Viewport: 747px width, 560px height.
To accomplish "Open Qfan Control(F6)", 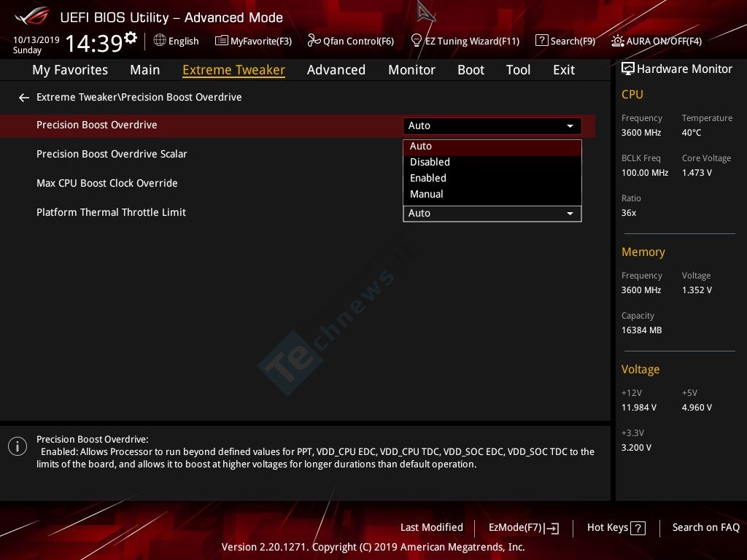I will [x=351, y=41].
